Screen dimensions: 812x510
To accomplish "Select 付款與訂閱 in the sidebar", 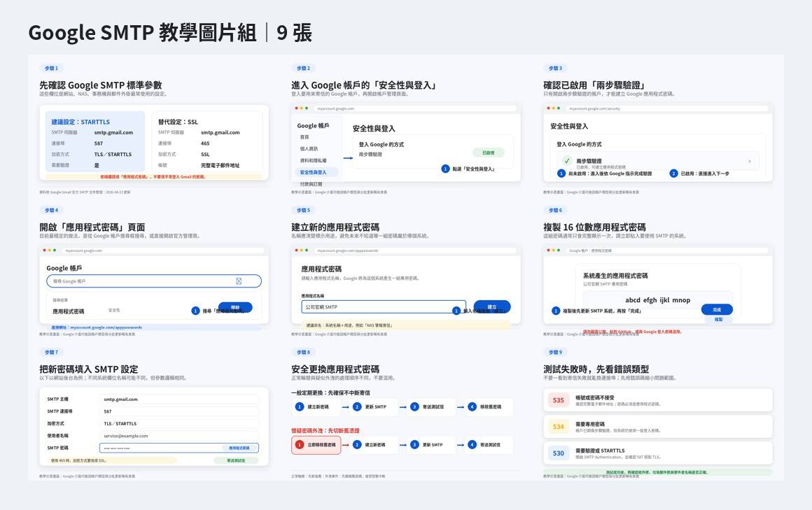I will point(311,184).
